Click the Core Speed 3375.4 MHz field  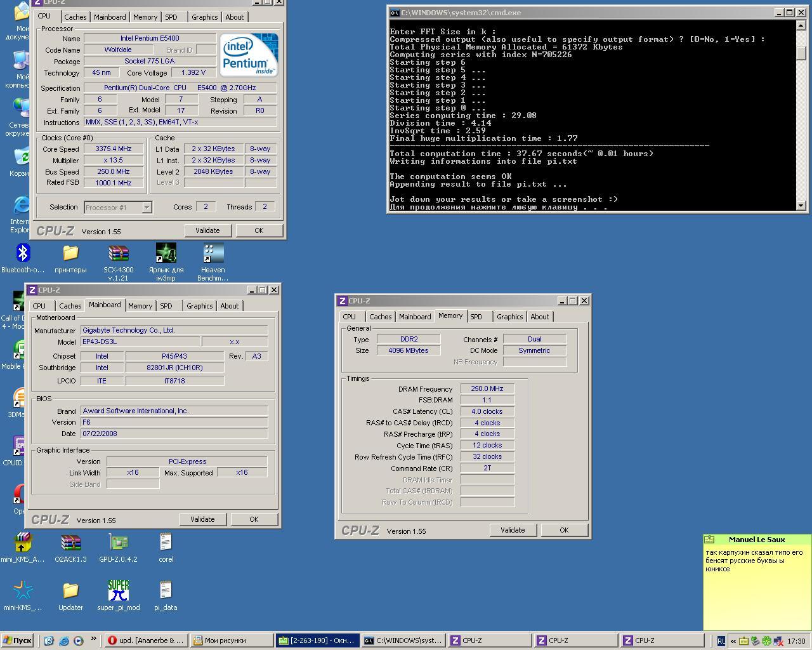[114, 149]
